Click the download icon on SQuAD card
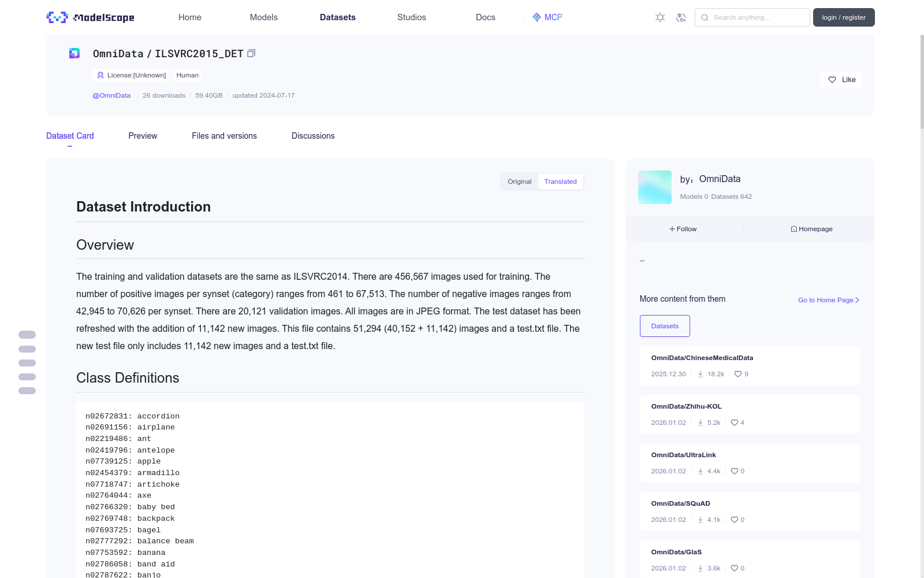 pyautogui.click(x=701, y=520)
